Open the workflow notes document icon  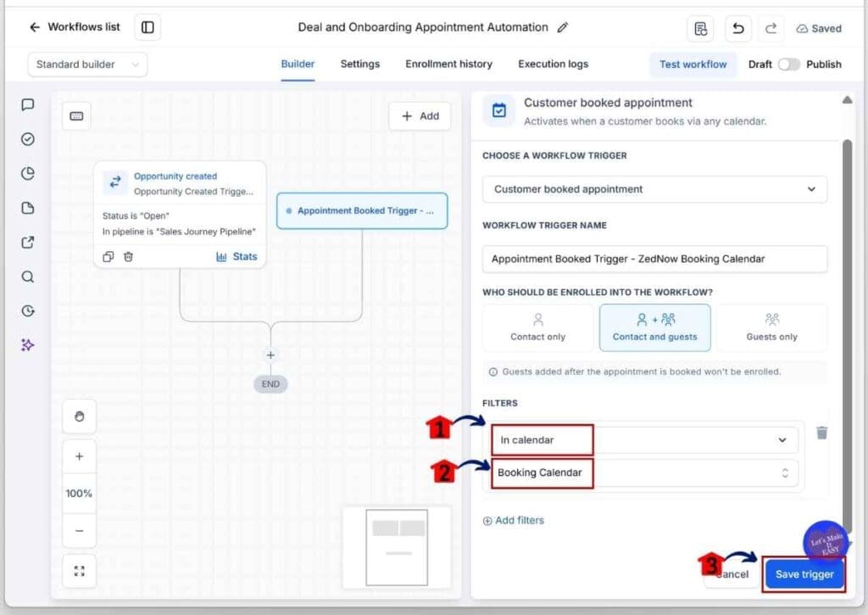tap(700, 28)
